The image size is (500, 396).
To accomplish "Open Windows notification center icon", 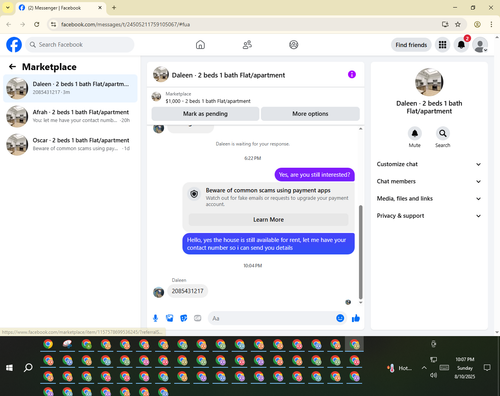I will 487,368.
